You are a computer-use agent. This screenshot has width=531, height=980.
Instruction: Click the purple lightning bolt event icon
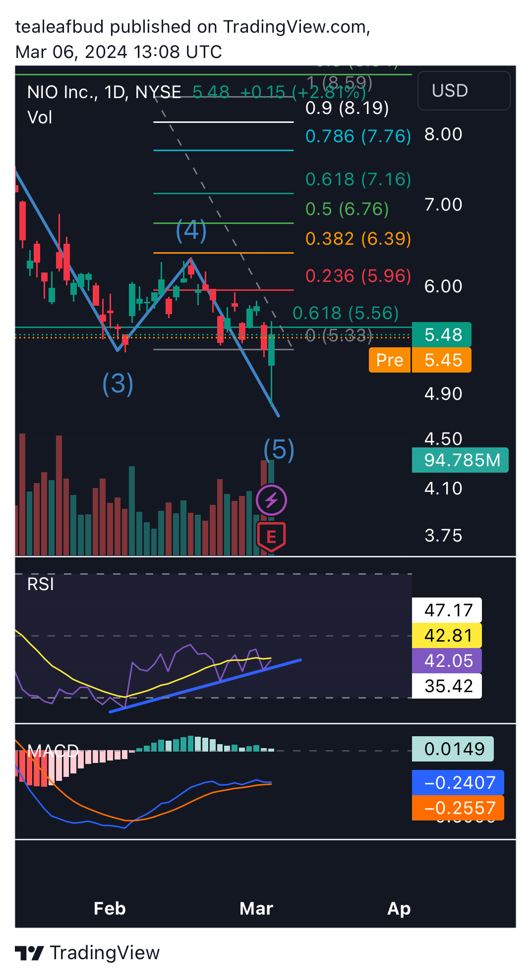point(271,500)
